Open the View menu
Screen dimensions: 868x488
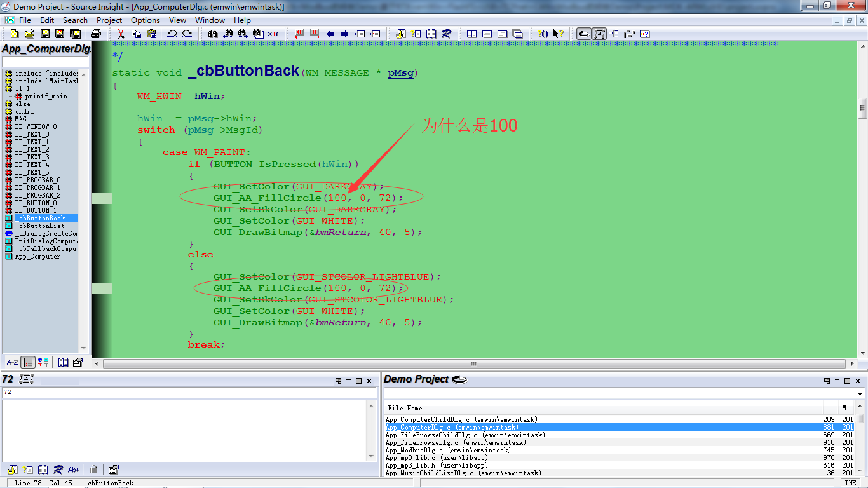click(x=177, y=20)
